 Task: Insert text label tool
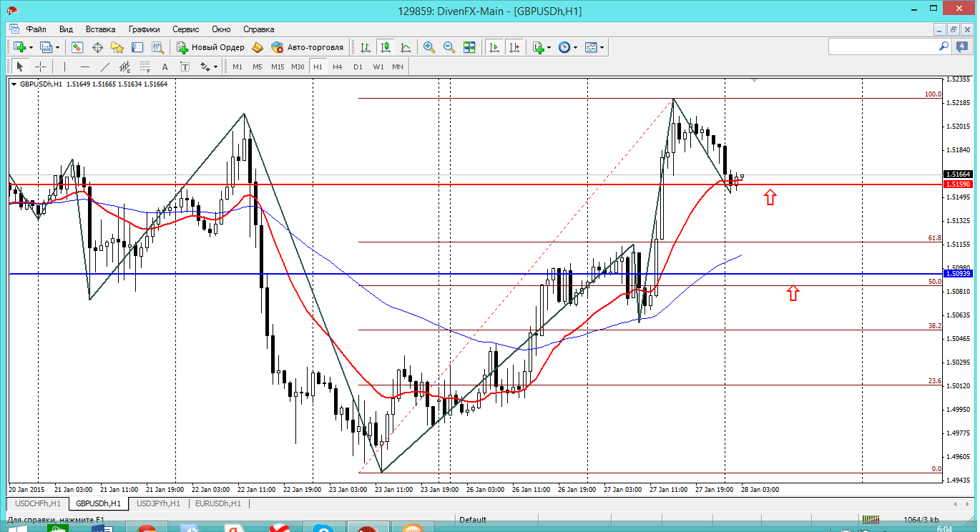[x=165, y=66]
